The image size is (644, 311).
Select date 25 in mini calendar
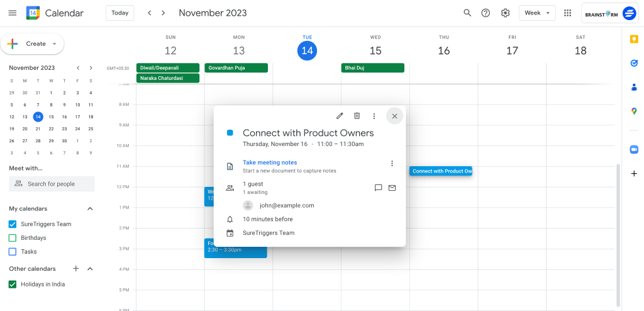click(91, 129)
